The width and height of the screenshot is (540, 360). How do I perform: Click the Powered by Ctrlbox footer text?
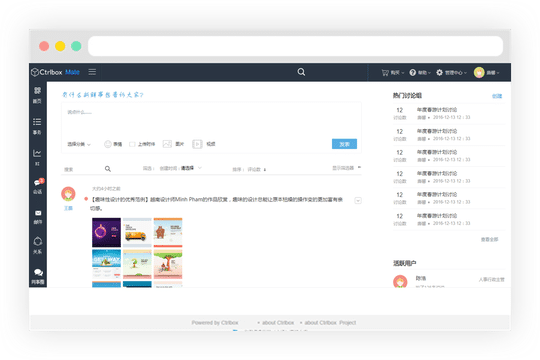pyautogui.click(x=215, y=322)
